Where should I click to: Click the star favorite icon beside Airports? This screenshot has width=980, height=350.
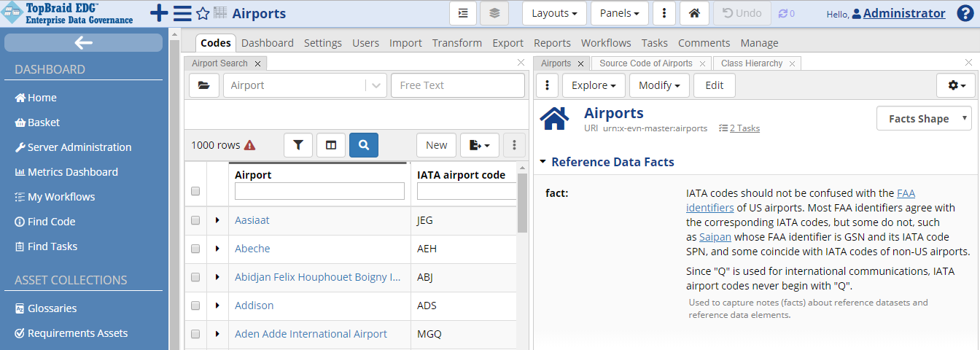tap(203, 13)
